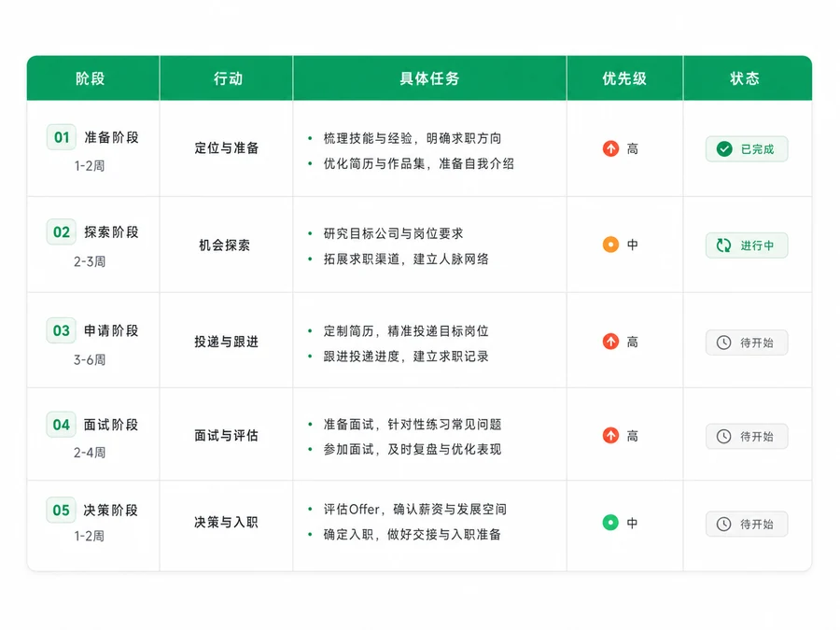Image resolution: width=840 pixels, height=630 pixels.
Task: Click the 高 priority label in 申请阶段 row
Action: coord(633,342)
